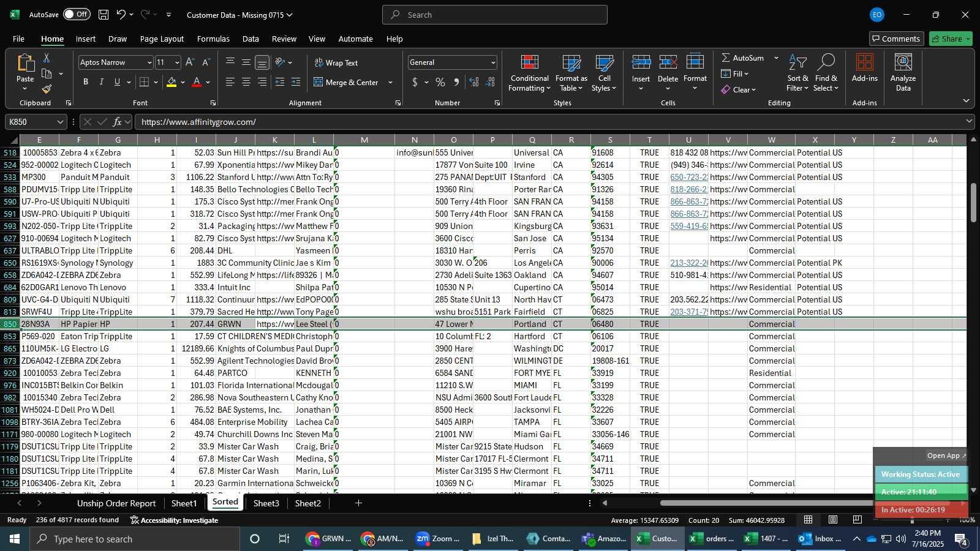This screenshot has height=551, width=980.
Task: Click Insert Function fx icon
Action: 118,122
